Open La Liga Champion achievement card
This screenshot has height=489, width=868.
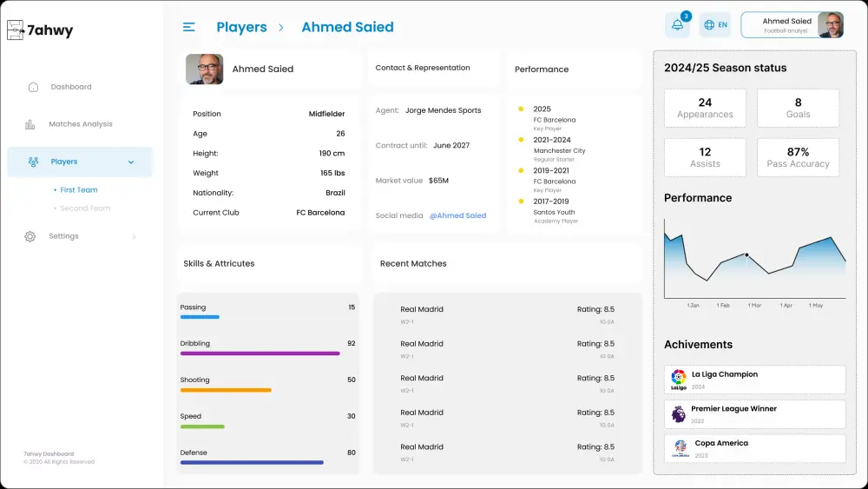pos(754,380)
